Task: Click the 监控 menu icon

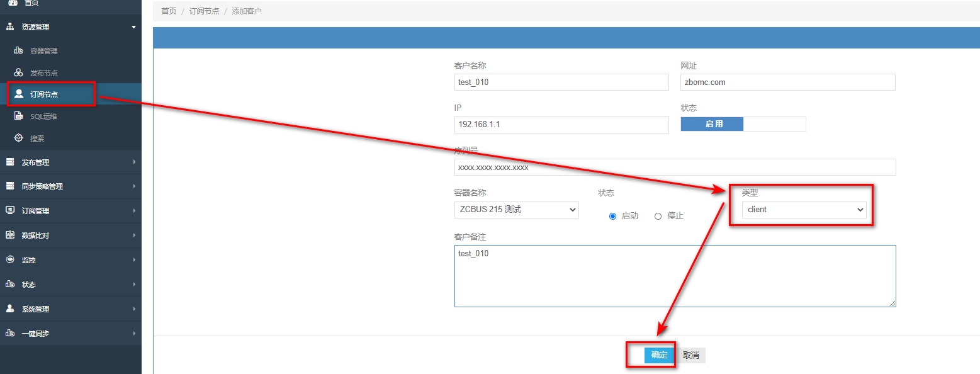Action: tap(10, 259)
